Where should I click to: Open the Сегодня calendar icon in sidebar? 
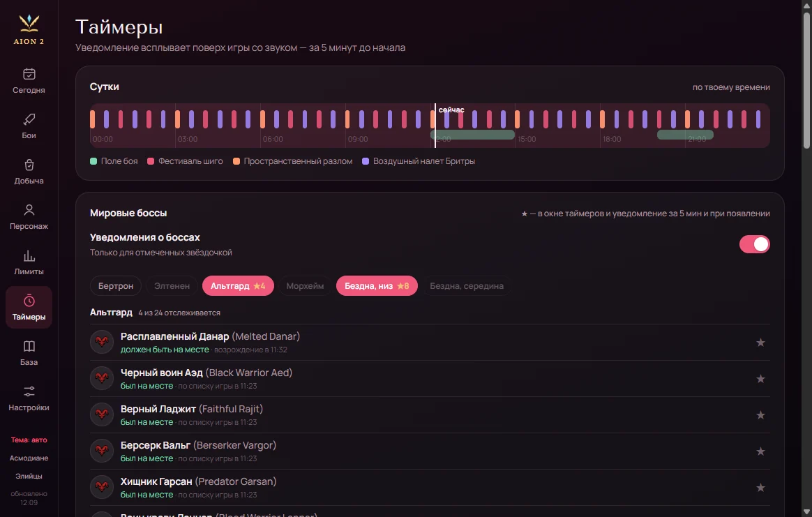pyautogui.click(x=29, y=74)
